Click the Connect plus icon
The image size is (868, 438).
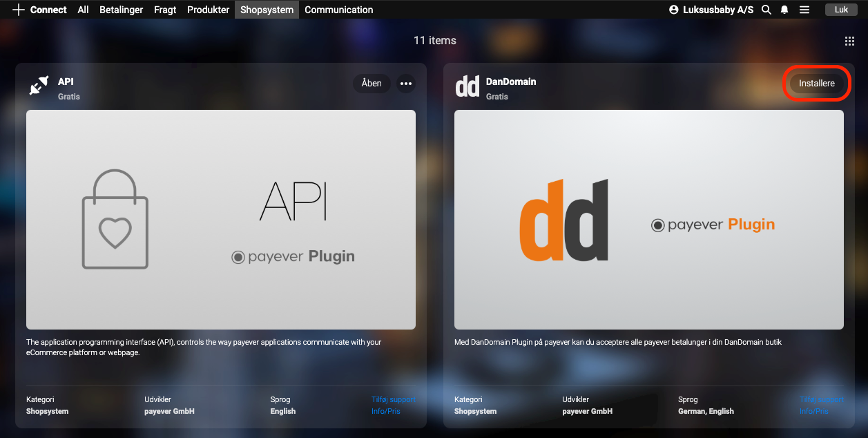pos(19,10)
